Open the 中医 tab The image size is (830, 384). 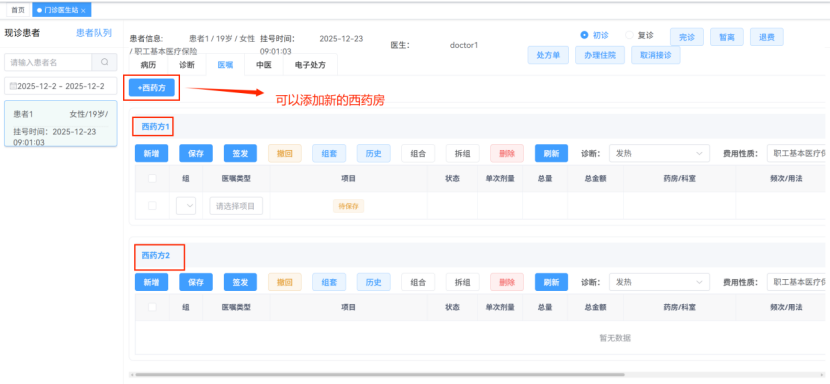tap(264, 65)
